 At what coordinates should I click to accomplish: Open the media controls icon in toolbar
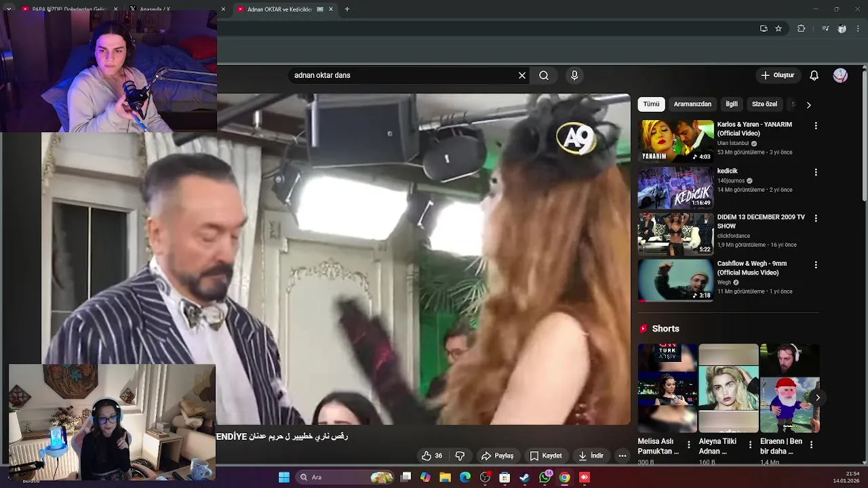[825, 28]
